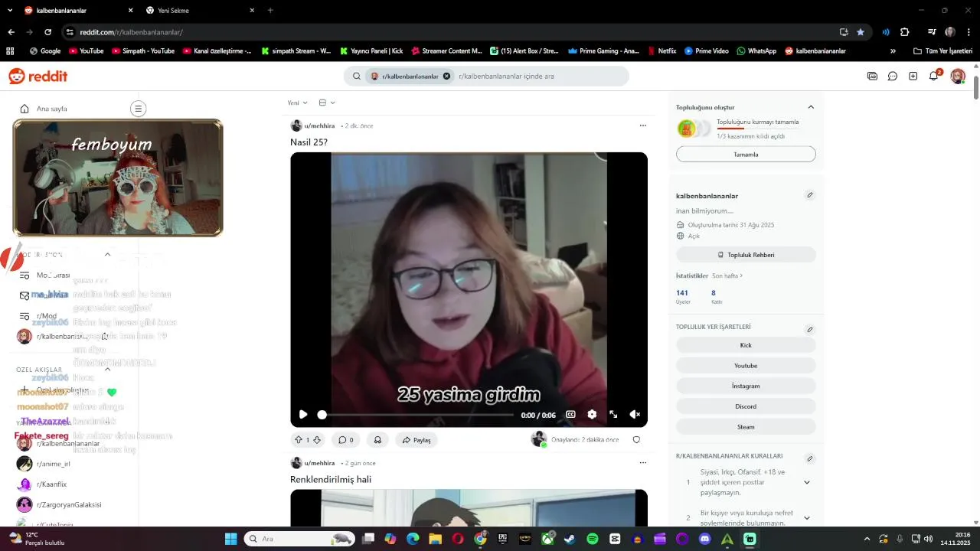
Task: Unmute the video sound
Action: click(x=635, y=414)
